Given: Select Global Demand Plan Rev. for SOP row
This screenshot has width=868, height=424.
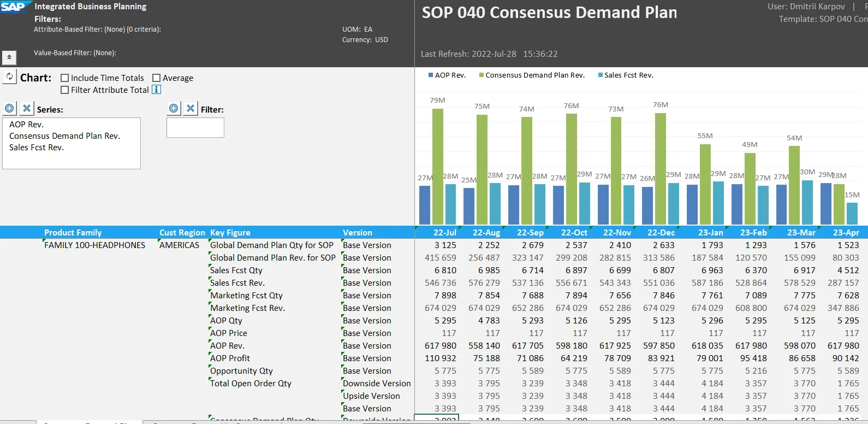Looking at the screenshot, I should 273,258.
